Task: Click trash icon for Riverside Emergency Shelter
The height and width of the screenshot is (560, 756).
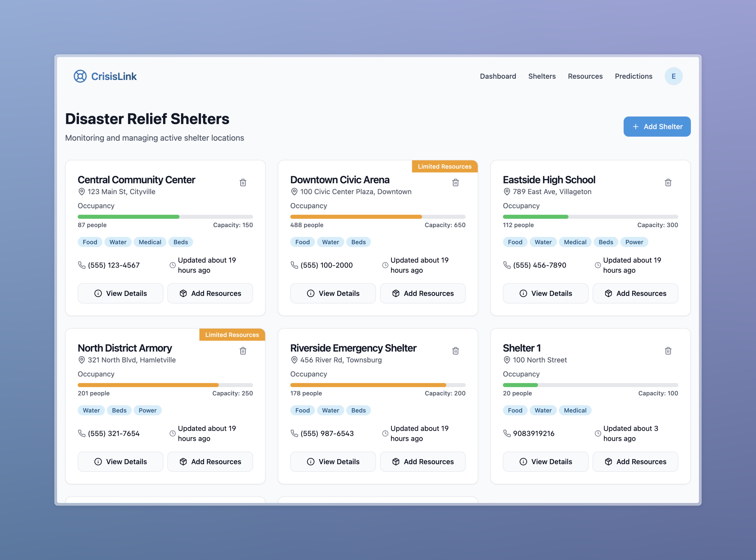Action: 455,351
